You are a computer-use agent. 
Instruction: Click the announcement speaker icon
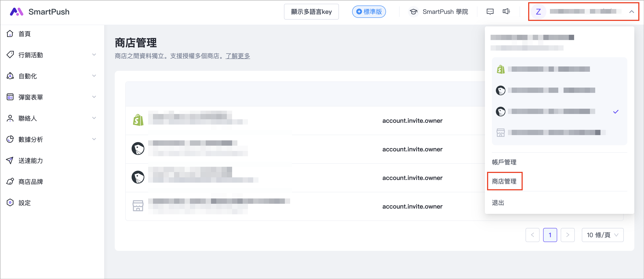(506, 12)
